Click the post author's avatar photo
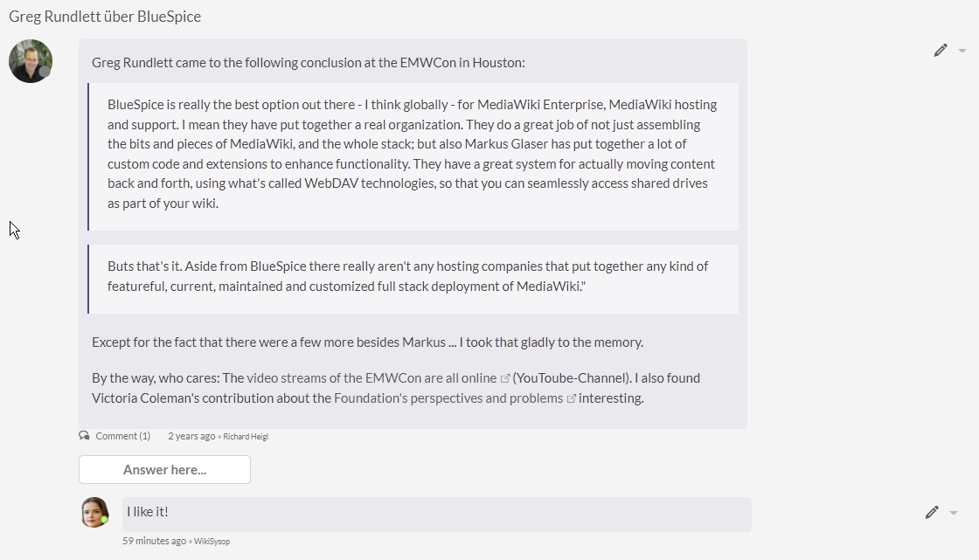The image size is (979, 560). coord(31,61)
